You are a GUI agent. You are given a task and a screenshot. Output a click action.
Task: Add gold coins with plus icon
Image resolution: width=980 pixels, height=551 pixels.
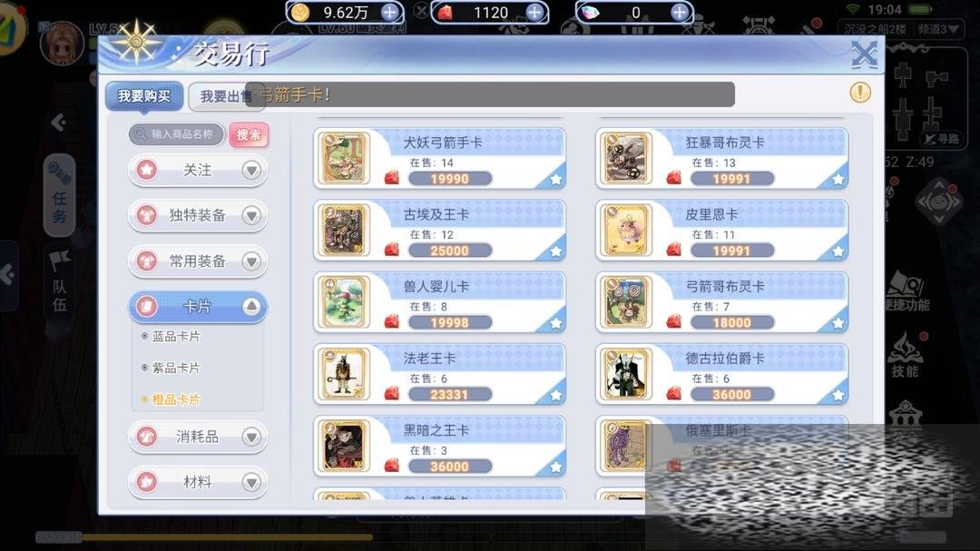pyautogui.click(x=389, y=12)
